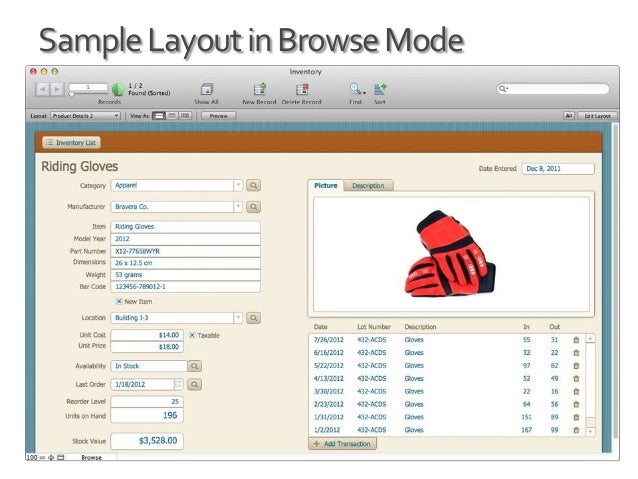The width and height of the screenshot is (638, 479).
Task: Switch to List view icon
Action: coord(172,116)
